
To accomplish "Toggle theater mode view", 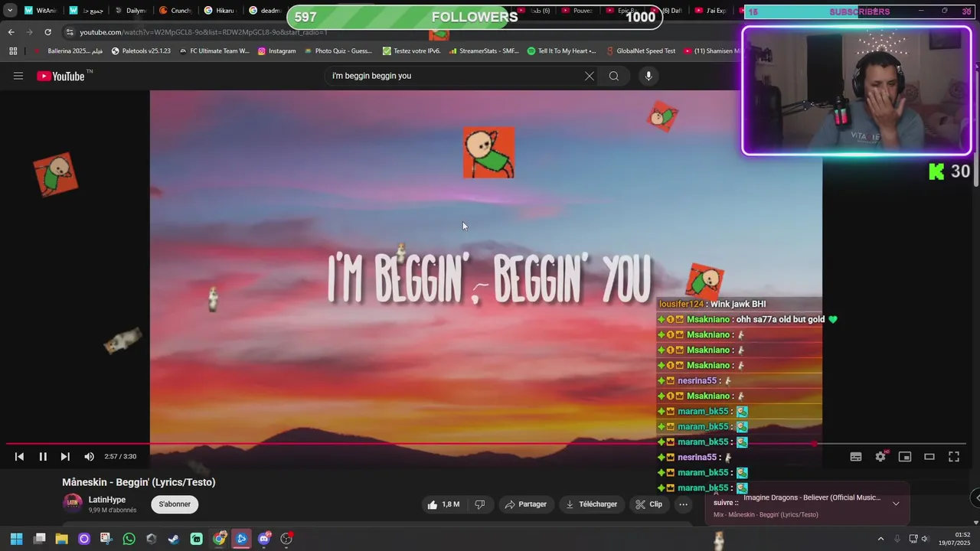I will 929,457.
